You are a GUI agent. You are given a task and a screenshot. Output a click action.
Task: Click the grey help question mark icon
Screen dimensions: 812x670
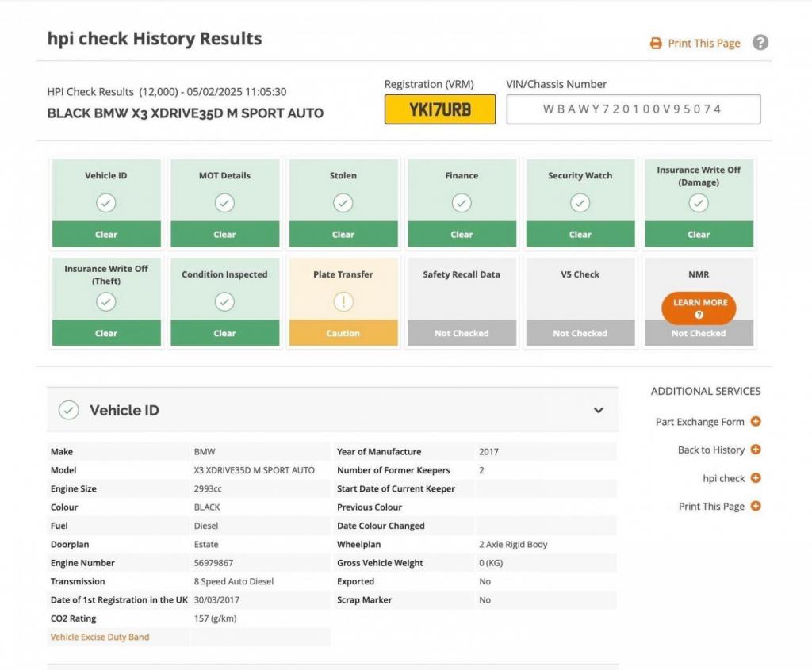(x=760, y=43)
